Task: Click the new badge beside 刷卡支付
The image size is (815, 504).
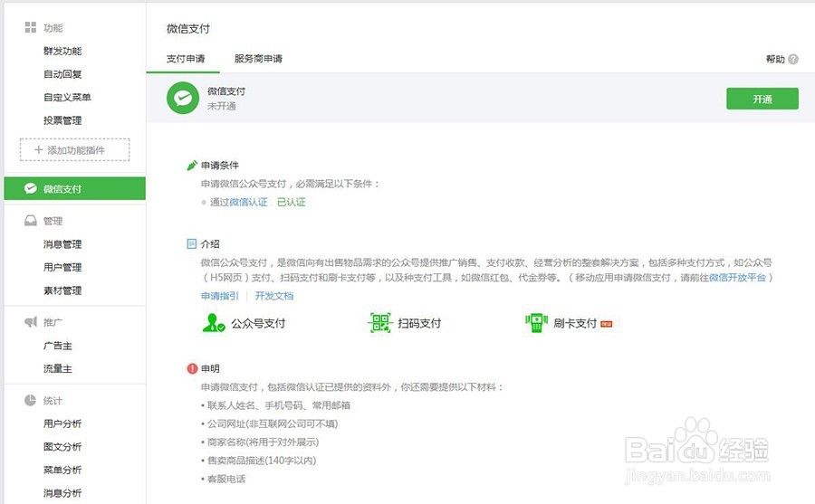Action: coord(607,324)
